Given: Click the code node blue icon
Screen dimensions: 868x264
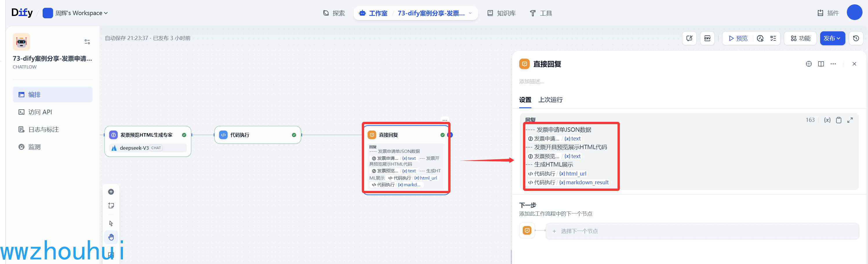Looking at the screenshot, I should coord(224,135).
